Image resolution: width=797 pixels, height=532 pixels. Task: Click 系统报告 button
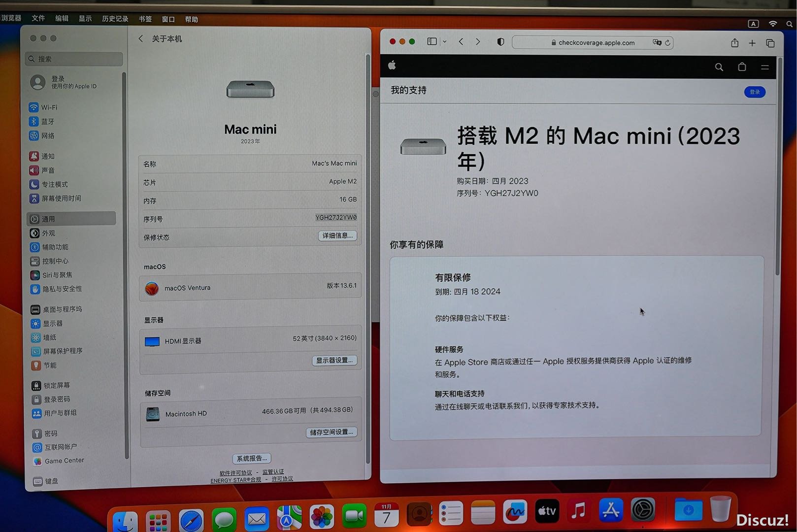pyautogui.click(x=252, y=459)
